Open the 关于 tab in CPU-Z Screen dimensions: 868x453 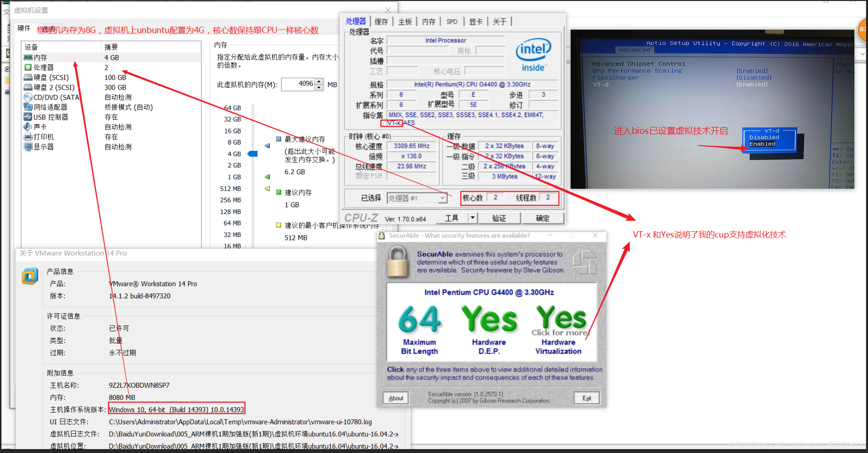tap(499, 21)
